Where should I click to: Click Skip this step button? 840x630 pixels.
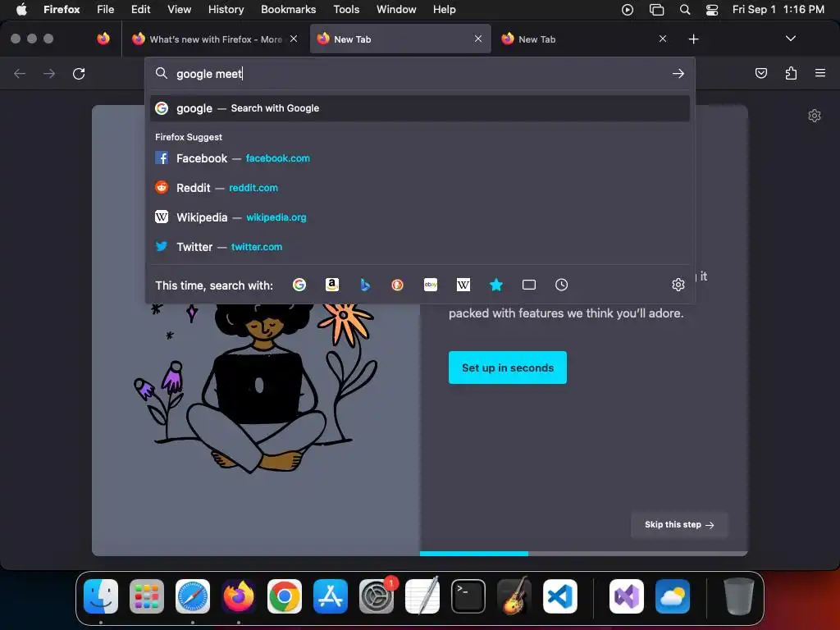coord(679,525)
